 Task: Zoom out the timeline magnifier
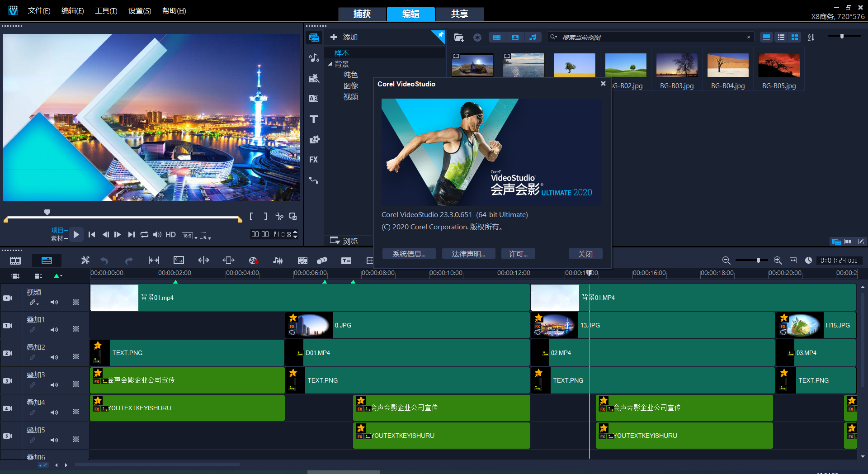pyautogui.click(x=726, y=261)
